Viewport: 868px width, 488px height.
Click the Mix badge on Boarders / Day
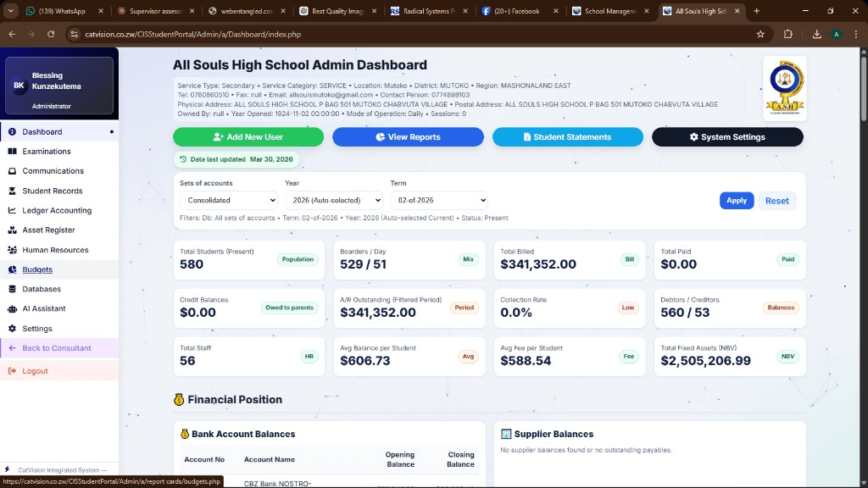click(x=468, y=259)
